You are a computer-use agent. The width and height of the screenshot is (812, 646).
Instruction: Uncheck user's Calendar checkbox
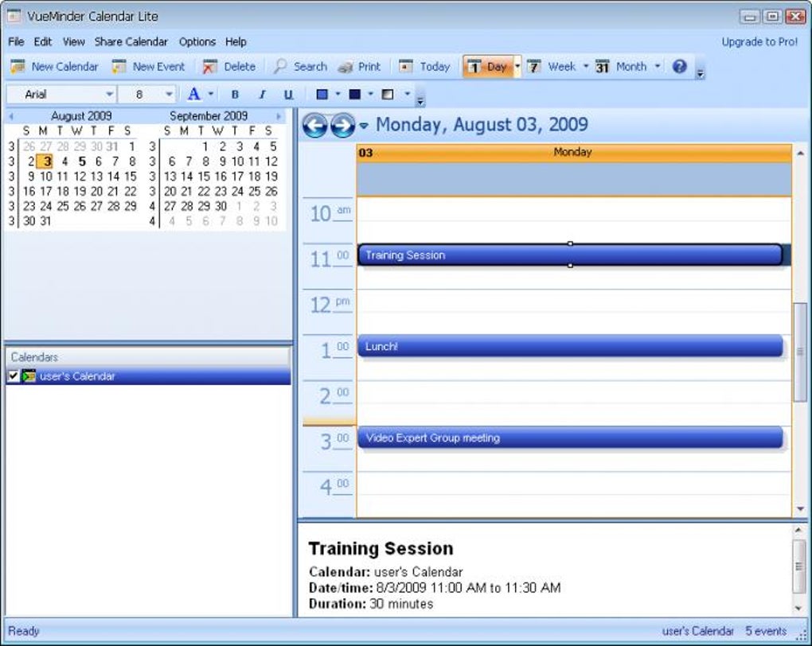[14, 376]
